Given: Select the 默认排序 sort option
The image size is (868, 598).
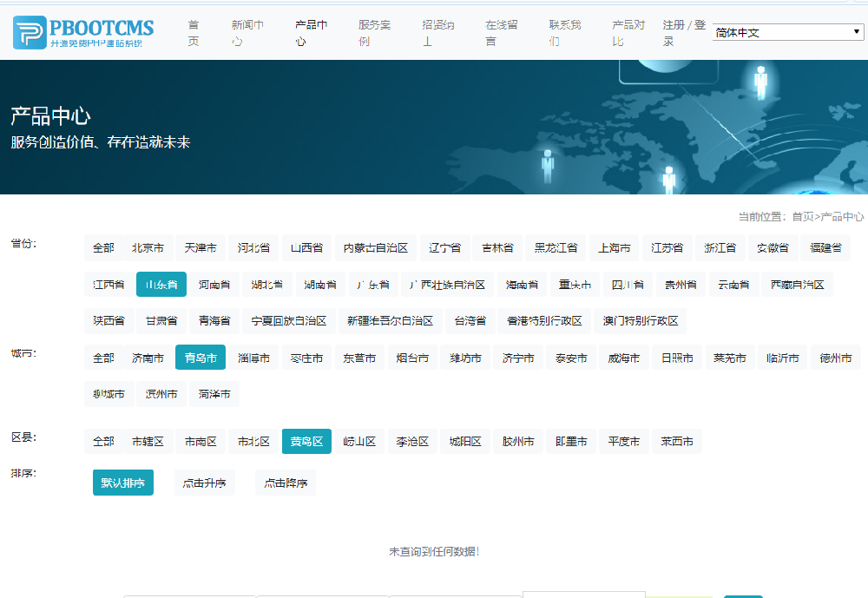Looking at the screenshot, I should tap(122, 483).
